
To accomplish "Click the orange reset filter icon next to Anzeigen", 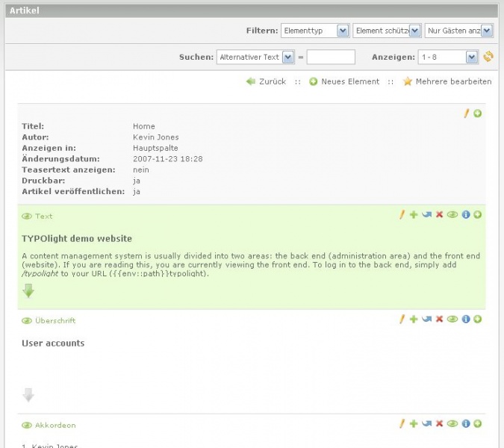I will pyautogui.click(x=488, y=57).
